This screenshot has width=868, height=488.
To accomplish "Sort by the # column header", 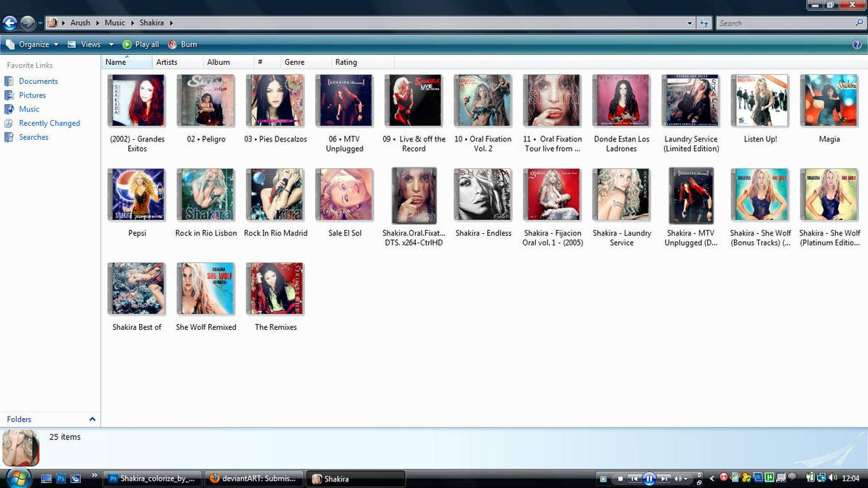I will tap(267, 62).
